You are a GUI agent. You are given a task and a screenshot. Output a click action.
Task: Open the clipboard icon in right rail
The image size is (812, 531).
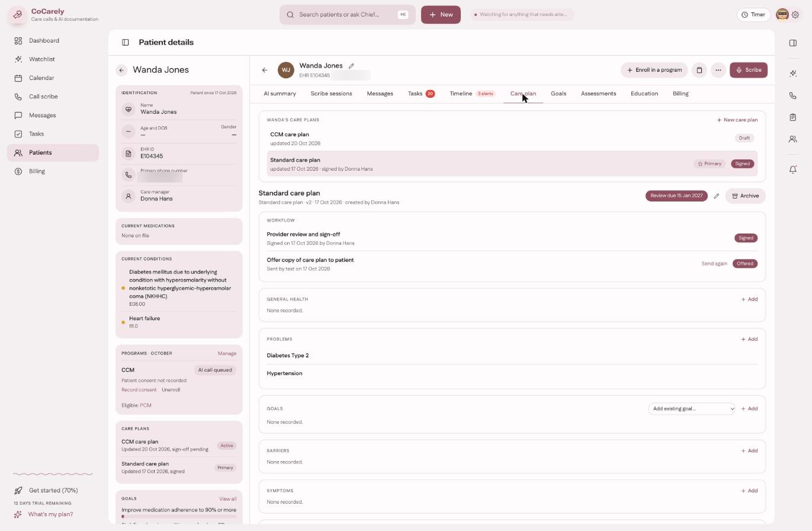(x=793, y=117)
